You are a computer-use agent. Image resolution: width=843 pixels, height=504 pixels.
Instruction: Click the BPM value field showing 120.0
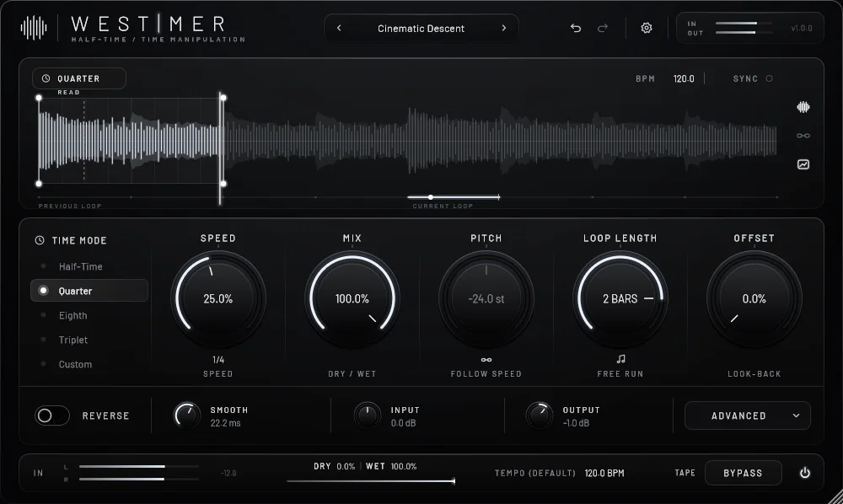click(684, 78)
